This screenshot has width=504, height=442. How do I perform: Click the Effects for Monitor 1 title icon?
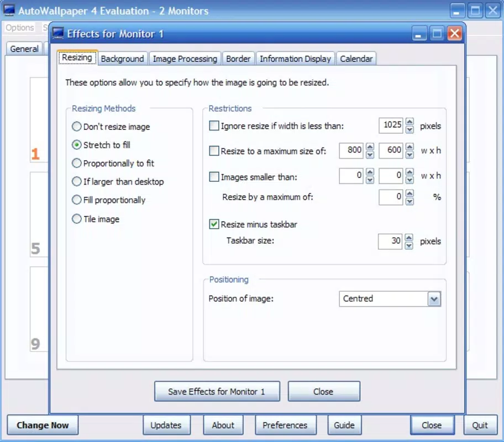pyautogui.click(x=58, y=34)
